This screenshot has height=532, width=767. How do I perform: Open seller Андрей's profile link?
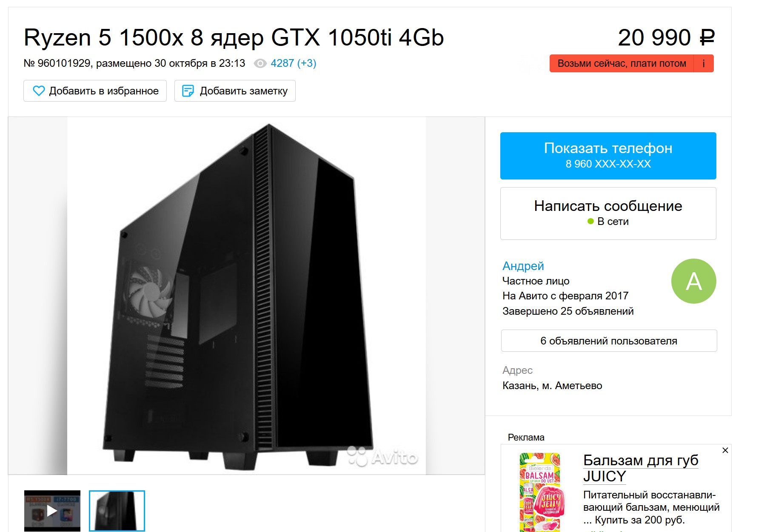tap(523, 266)
